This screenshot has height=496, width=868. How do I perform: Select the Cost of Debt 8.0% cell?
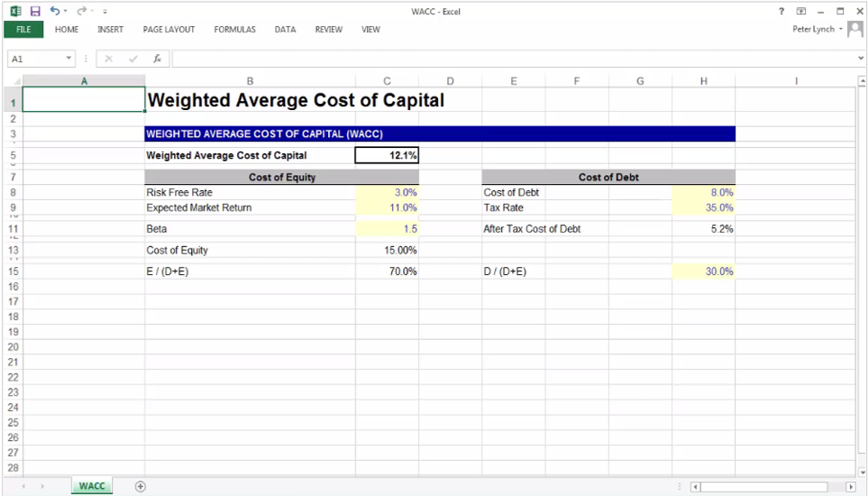704,193
